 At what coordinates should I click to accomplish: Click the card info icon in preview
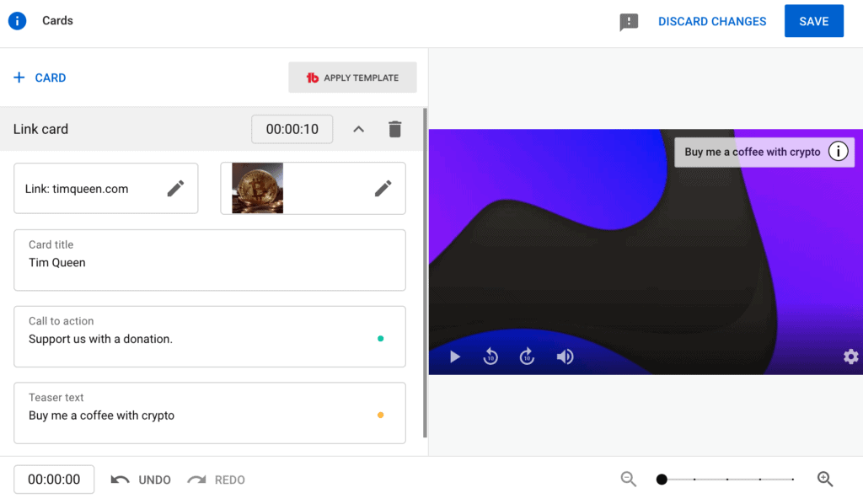tap(839, 152)
